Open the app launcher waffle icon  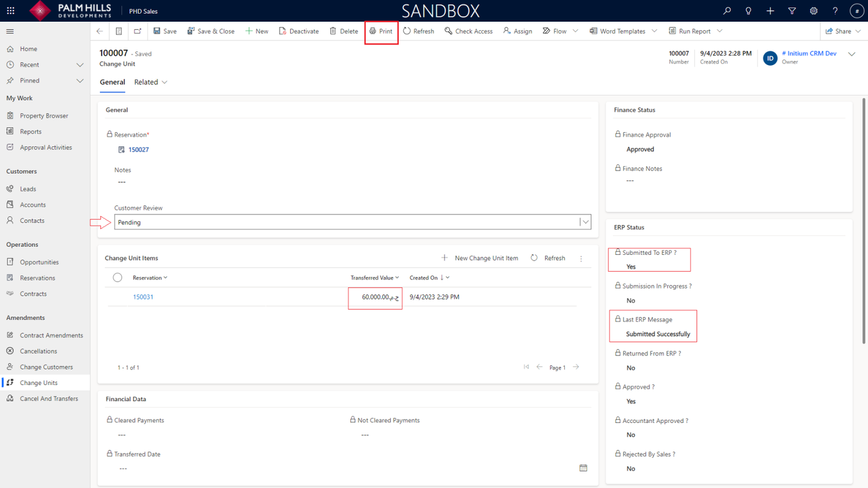pyautogui.click(x=11, y=11)
